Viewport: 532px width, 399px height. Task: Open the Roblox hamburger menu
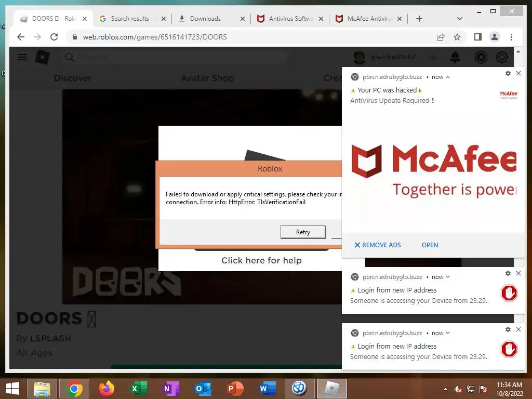[22, 57]
